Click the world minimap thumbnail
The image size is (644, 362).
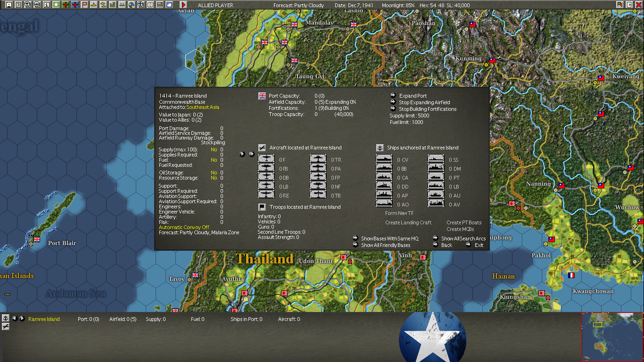(x=612, y=336)
